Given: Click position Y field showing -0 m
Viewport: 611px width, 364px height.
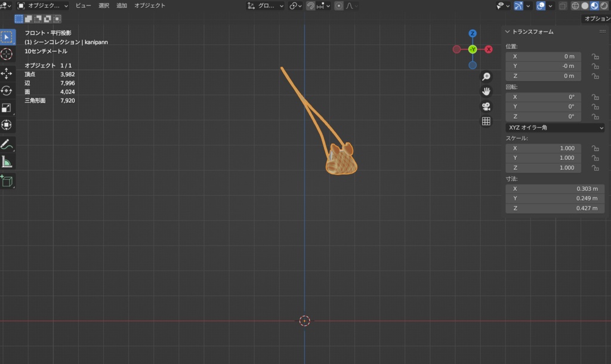Looking at the screenshot, I should (543, 66).
